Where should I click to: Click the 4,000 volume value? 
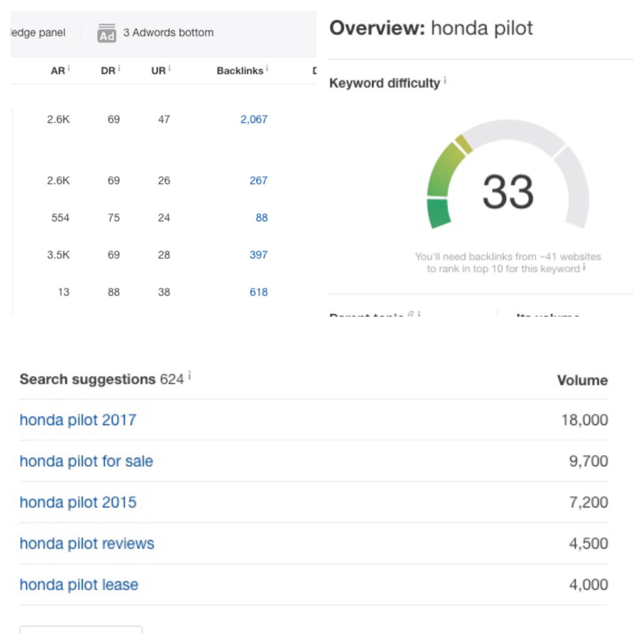(589, 585)
